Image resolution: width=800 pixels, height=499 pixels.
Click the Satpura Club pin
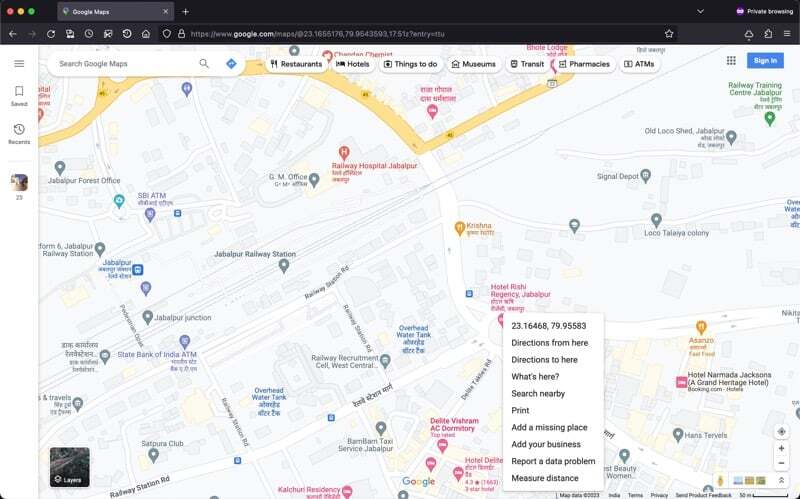pyautogui.click(x=153, y=456)
